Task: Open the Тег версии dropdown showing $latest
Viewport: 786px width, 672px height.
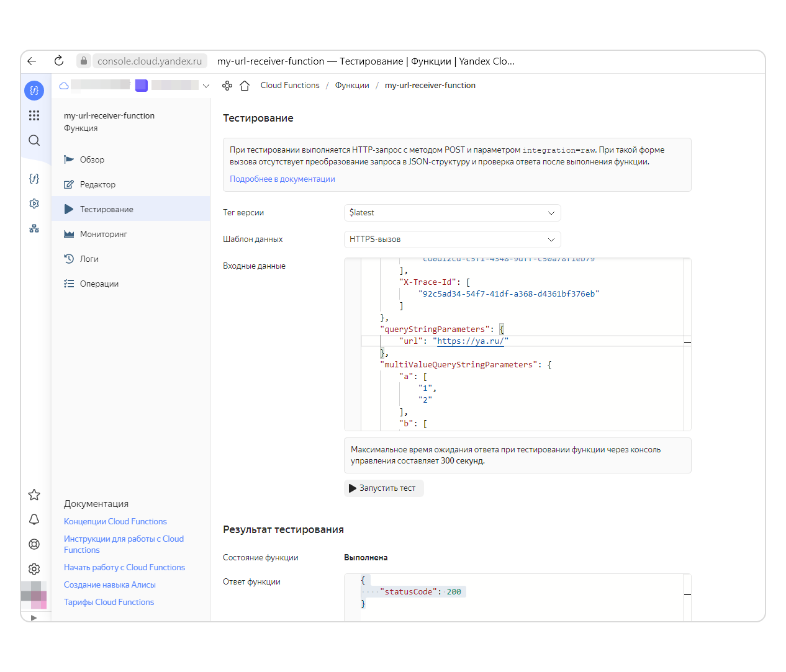Action: click(453, 213)
